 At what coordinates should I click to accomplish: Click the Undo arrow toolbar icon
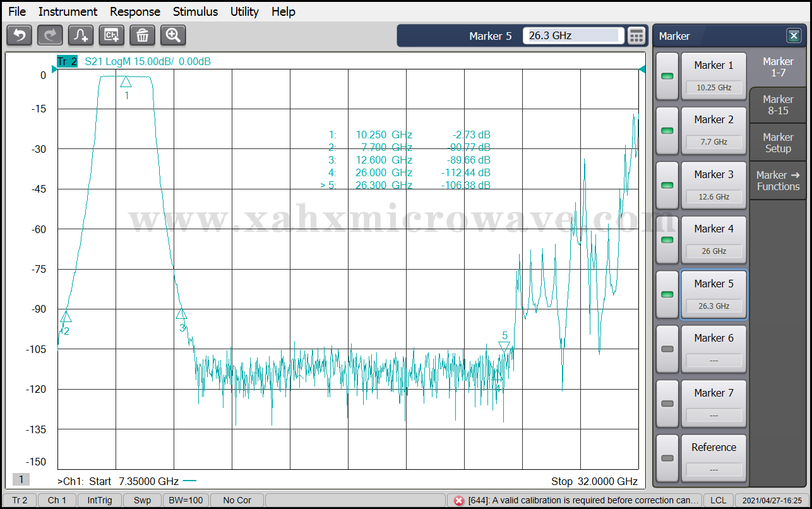(19, 35)
